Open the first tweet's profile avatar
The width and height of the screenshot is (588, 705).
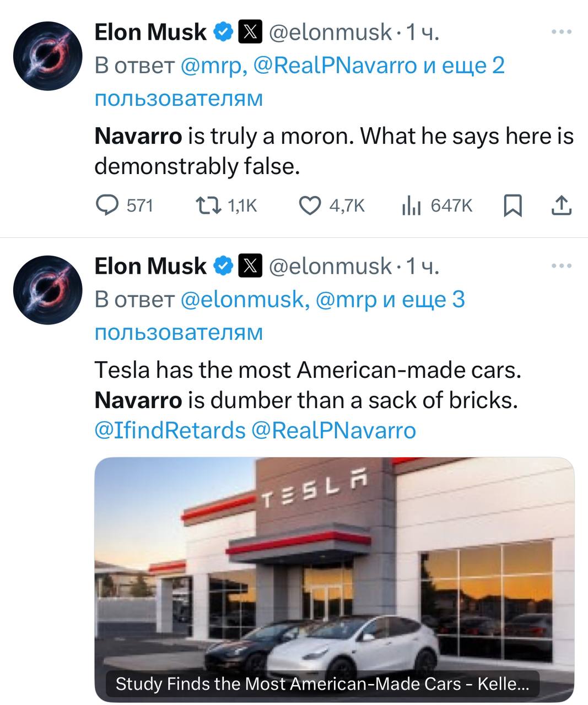point(47,56)
